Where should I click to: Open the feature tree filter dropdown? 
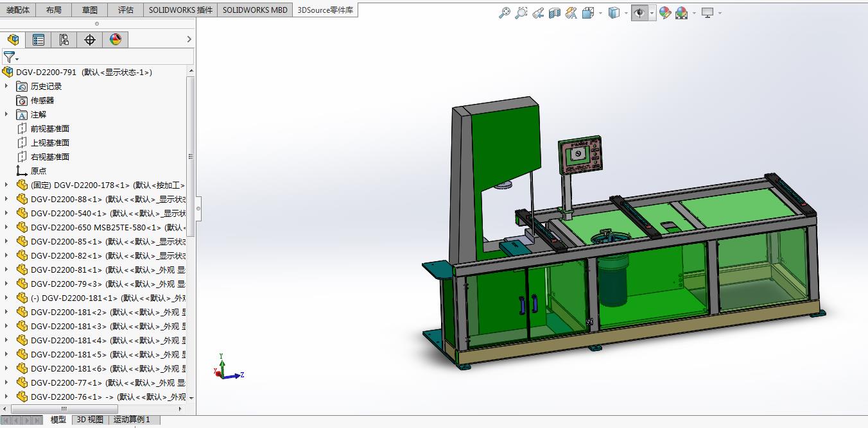(10, 57)
